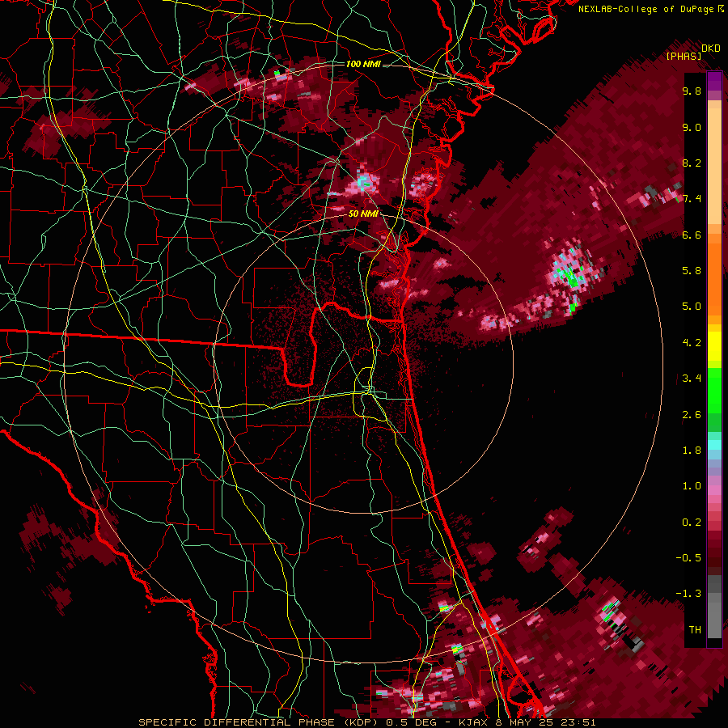Click the [PHAS] legend label
Screen dimensions: 728x728
tap(684, 56)
